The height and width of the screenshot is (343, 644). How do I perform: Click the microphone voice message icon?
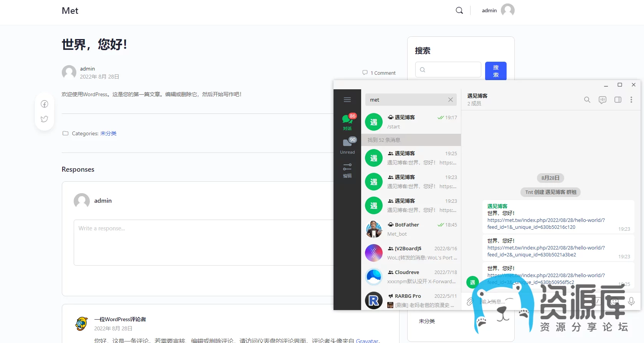pyautogui.click(x=631, y=302)
